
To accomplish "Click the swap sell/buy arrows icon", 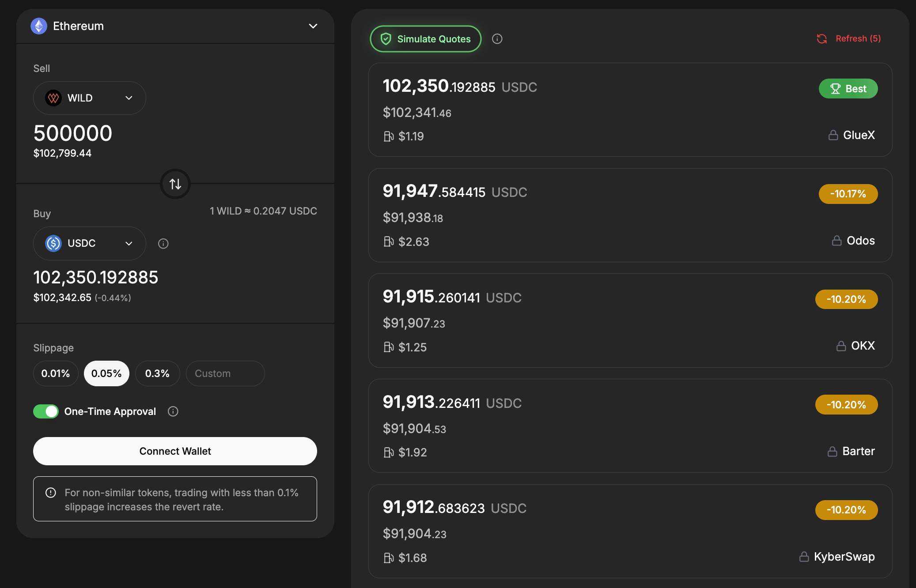I will point(175,184).
